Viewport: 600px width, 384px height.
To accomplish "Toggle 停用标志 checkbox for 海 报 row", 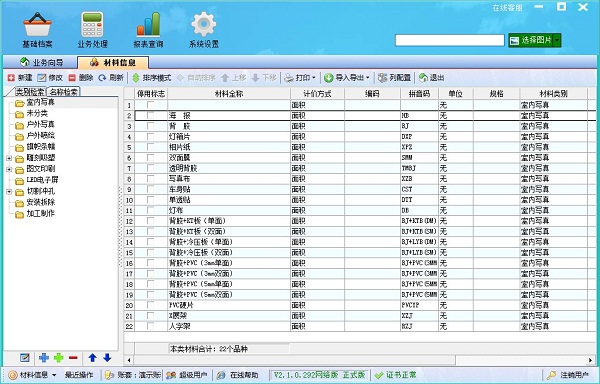I will click(x=151, y=115).
